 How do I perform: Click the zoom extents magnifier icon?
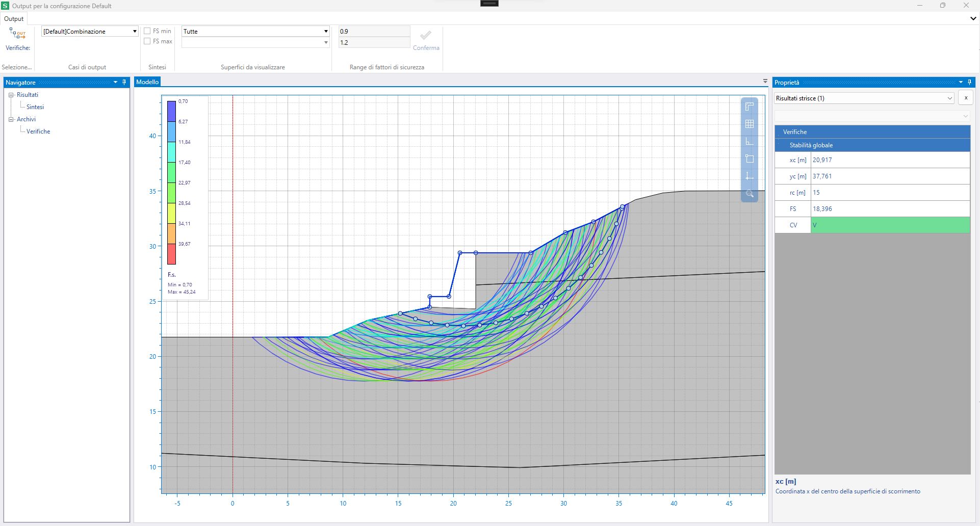click(749, 194)
